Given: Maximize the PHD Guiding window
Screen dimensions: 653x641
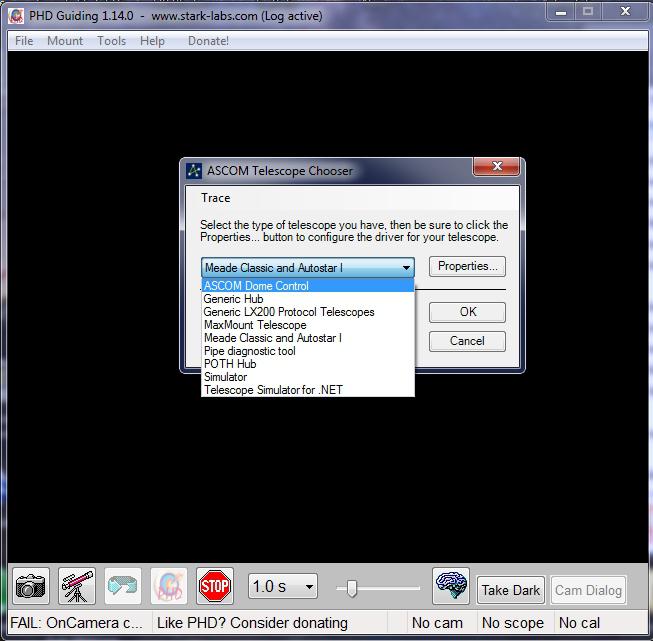Looking at the screenshot, I should pyautogui.click(x=588, y=12).
